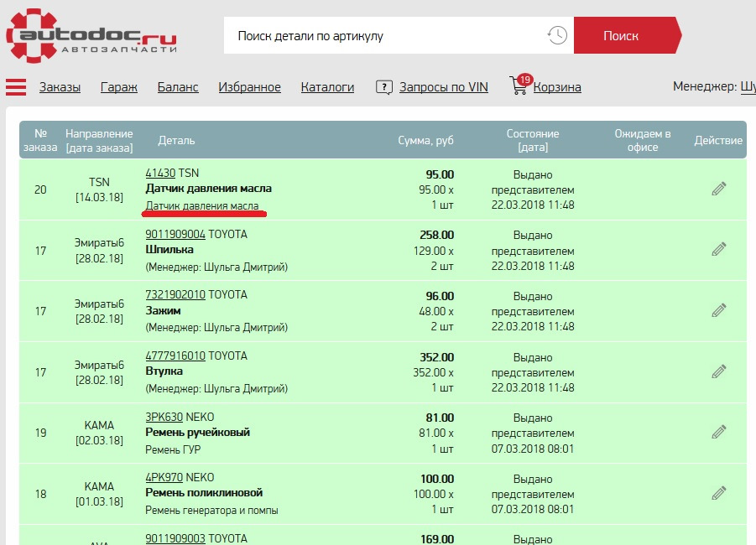Open part number 9011909003 link

175,538
